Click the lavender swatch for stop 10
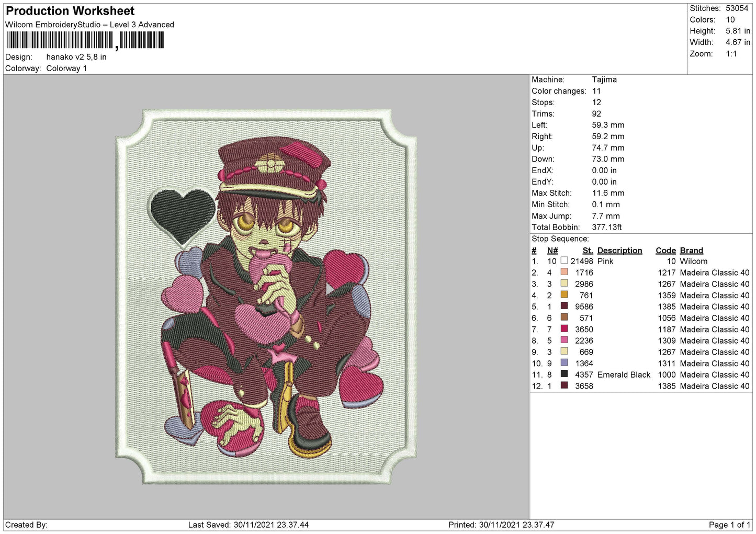The height and width of the screenshot is (534, 756). (564, 363)
